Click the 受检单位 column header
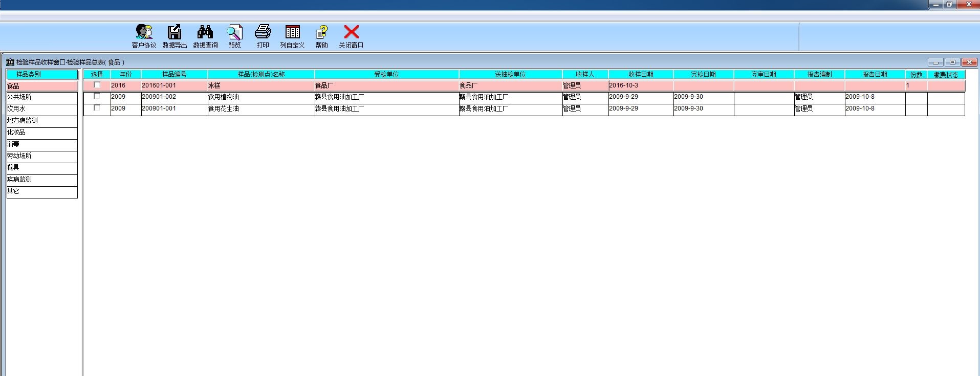This screenshot has width=980, height=376. pos(387,74)
